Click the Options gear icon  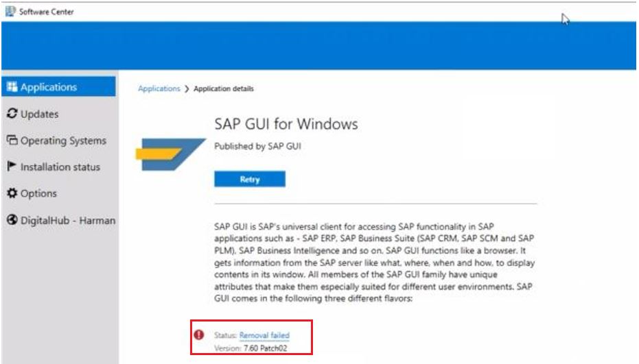point(12,193)
